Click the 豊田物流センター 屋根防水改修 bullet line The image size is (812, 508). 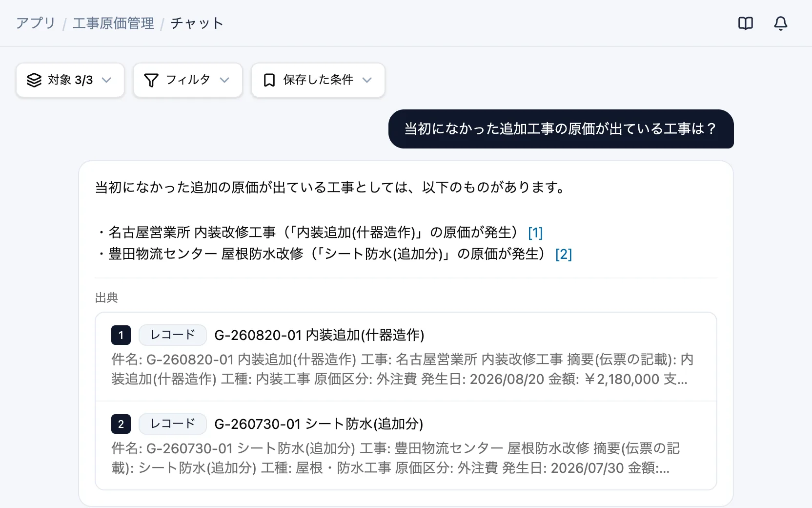coord(334,254)
